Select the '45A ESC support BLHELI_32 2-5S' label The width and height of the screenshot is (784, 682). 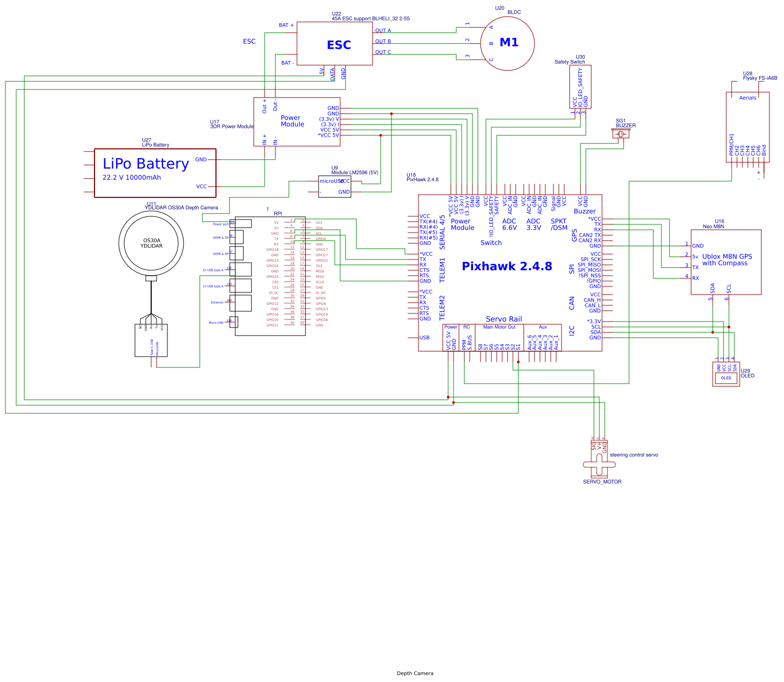[371, 18]
